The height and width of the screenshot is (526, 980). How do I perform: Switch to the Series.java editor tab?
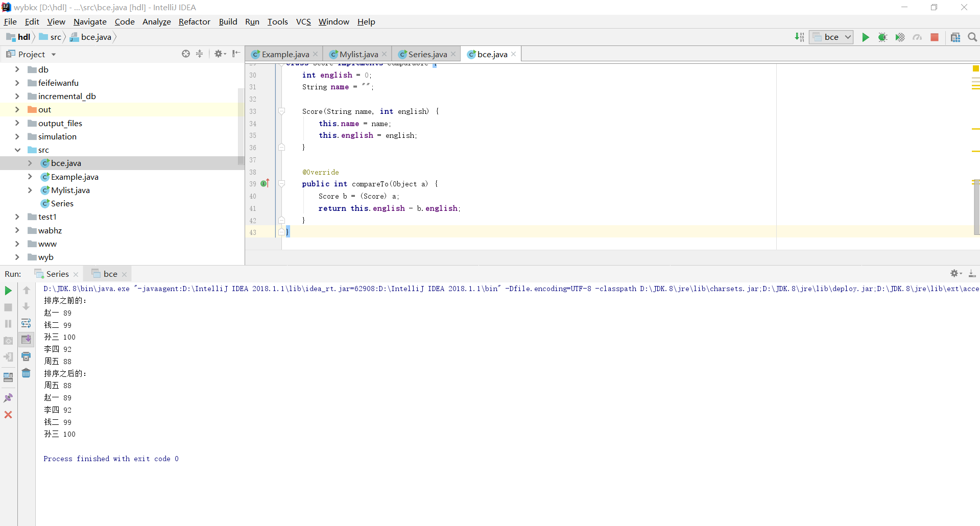(427, 54)
